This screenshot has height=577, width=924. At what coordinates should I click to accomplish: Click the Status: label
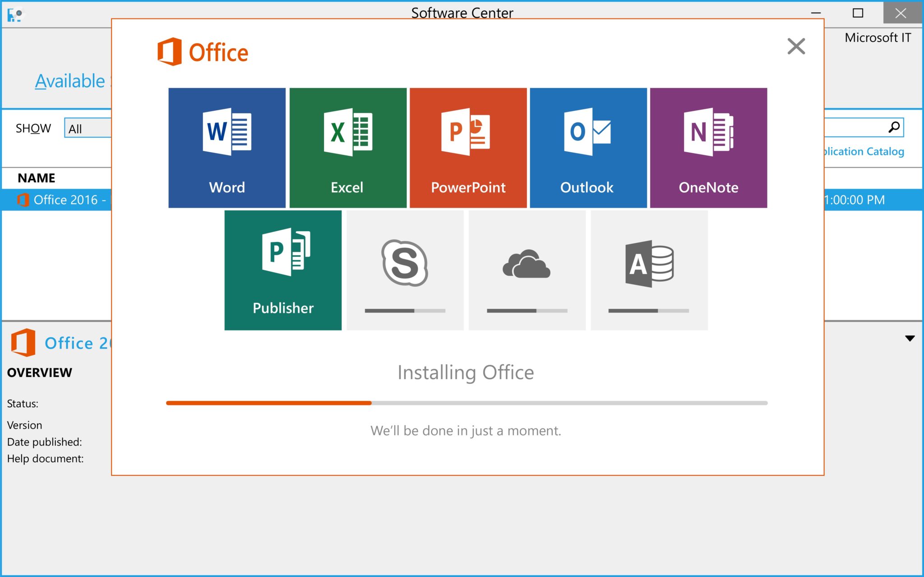coord(23,404)
